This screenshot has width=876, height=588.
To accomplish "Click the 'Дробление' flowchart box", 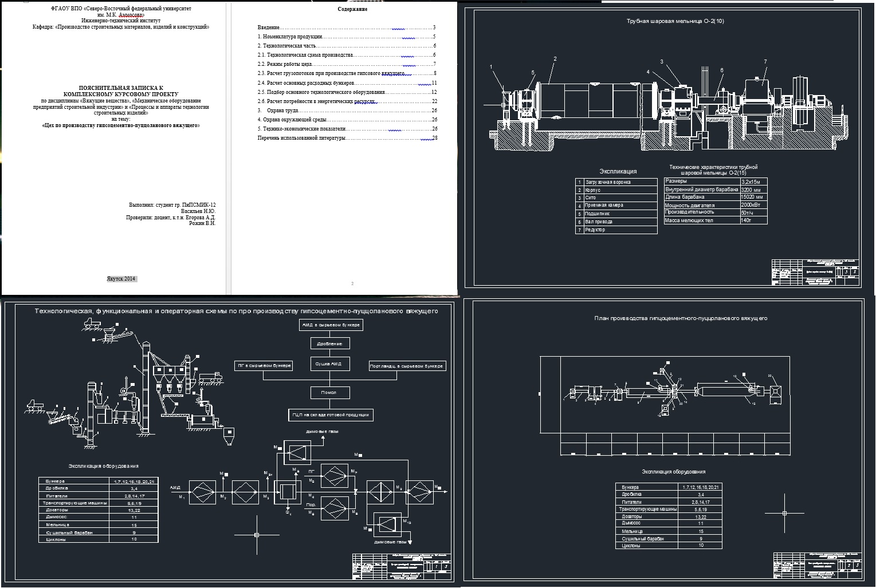I will [329, 344].
